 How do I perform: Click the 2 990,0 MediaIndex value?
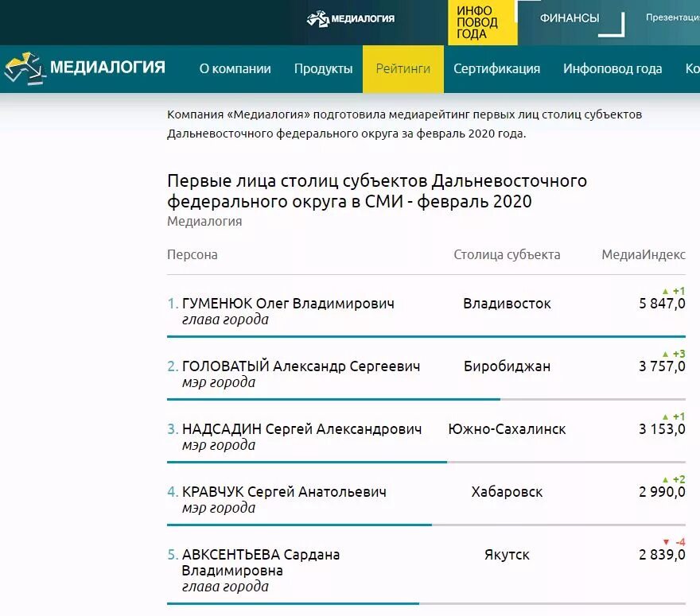(662, 492)
